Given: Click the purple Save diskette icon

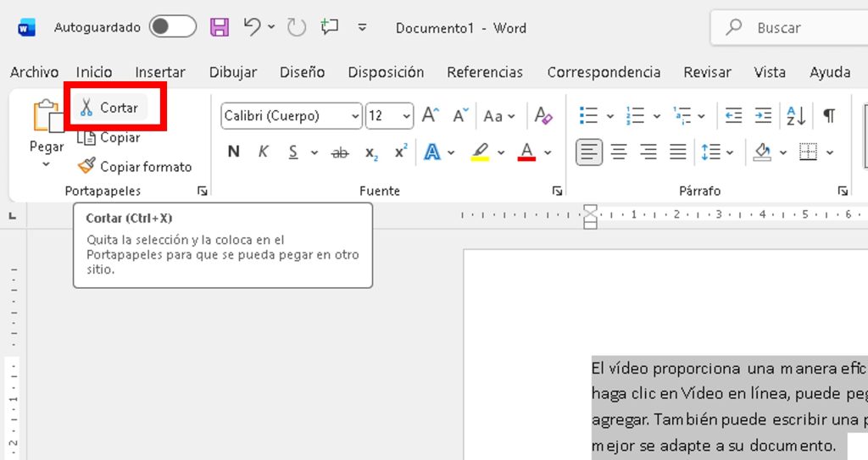Looking at the screenshot, I should click(x=220, y=28).
